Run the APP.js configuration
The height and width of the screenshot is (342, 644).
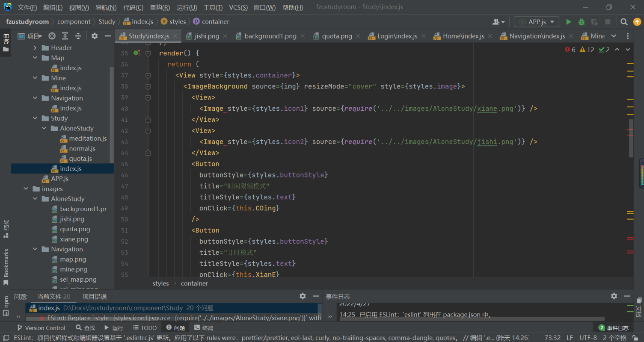click(x=568, y=22)
